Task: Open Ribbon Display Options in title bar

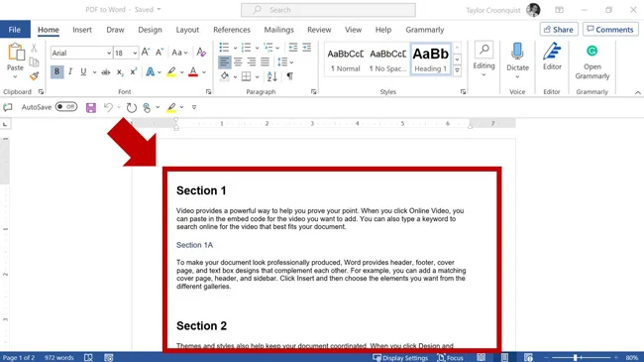Action: [x=560, y=10]
